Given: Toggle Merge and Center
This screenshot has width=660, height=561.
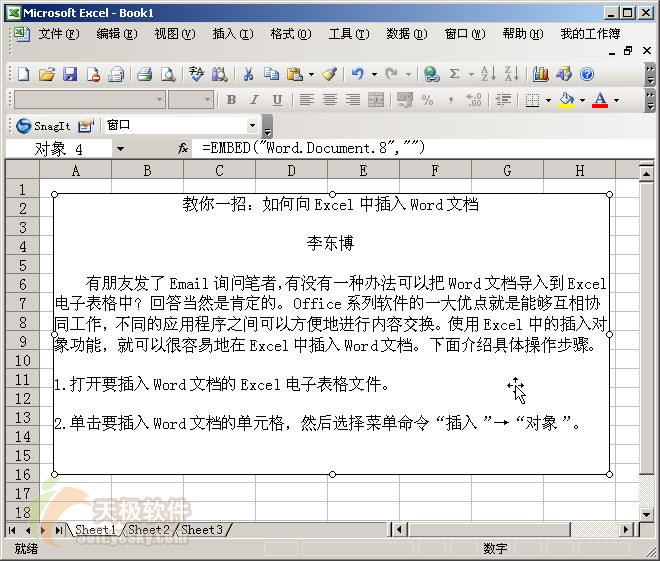Looking at the screenshot, I should 376,100.
